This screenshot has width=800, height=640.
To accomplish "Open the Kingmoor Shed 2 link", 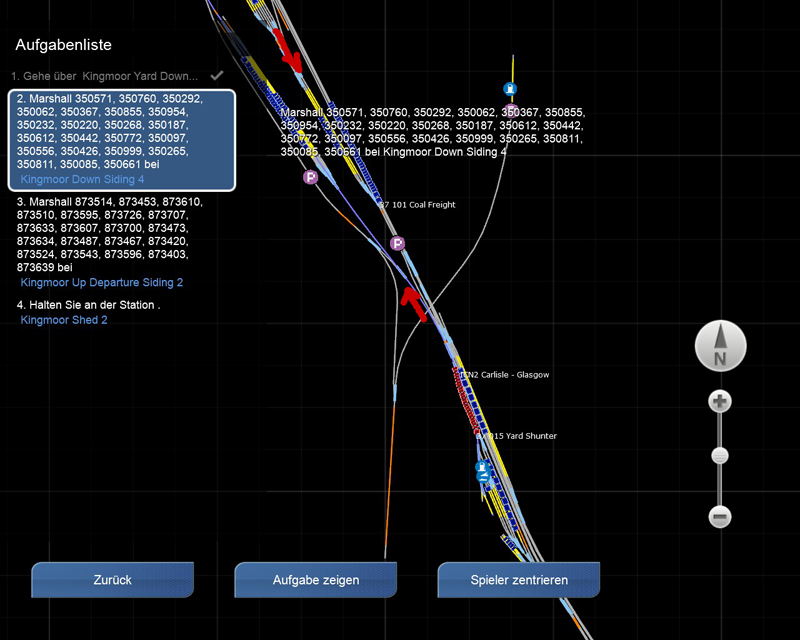I will [x=64, y=320].
